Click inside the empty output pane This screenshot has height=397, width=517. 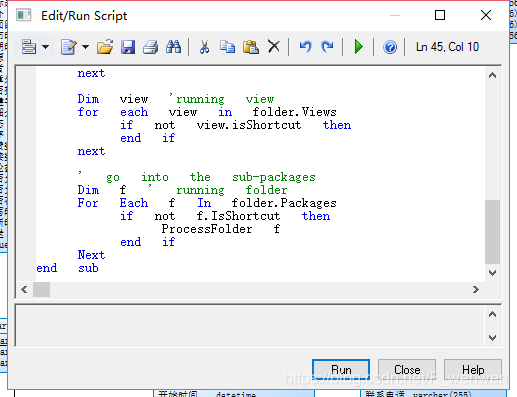tap(250, 326)
